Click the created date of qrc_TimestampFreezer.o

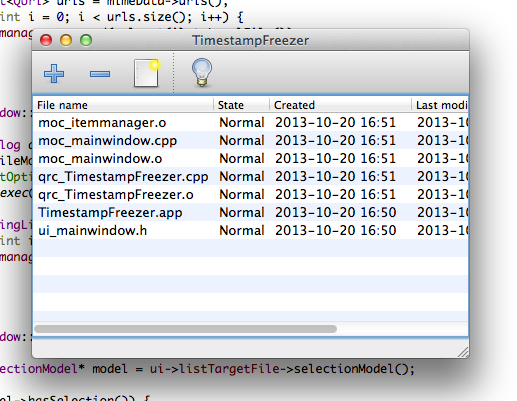pyautogui.click(x=335, y=195)
